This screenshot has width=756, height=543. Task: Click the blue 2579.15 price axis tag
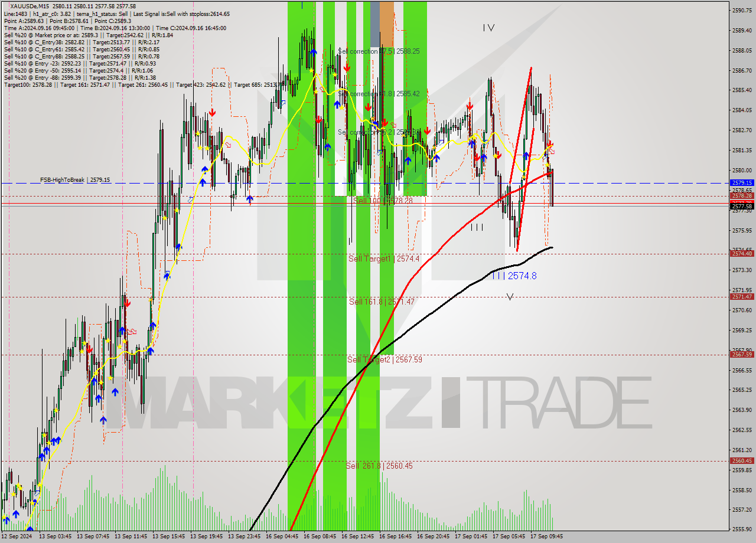pos(742,183)
